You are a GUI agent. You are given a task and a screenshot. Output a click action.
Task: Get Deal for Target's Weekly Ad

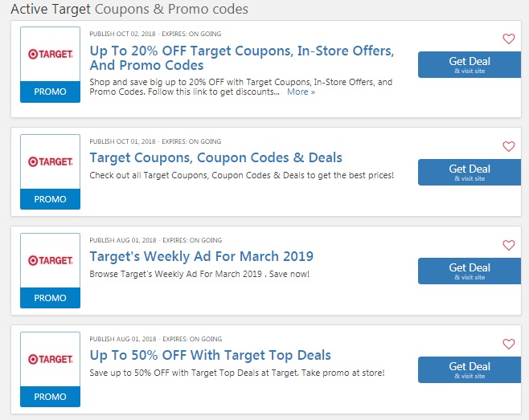[470, 271]
